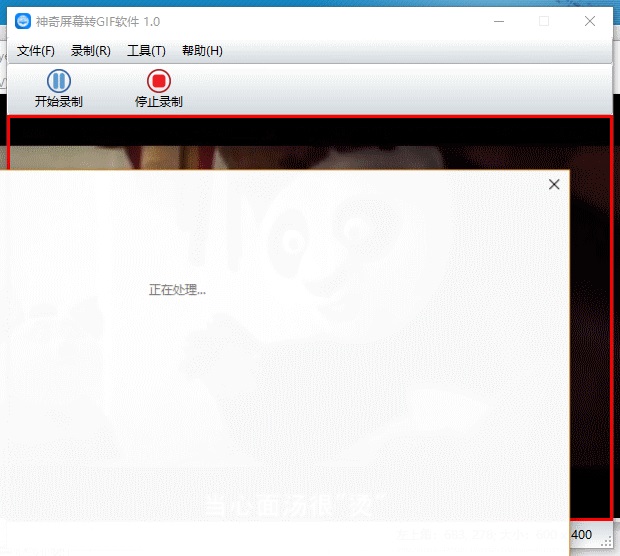Click the size value 400 in status bar
Image resolution: width=620 pixels, height=556 pixels.
[x=581, y=535]
